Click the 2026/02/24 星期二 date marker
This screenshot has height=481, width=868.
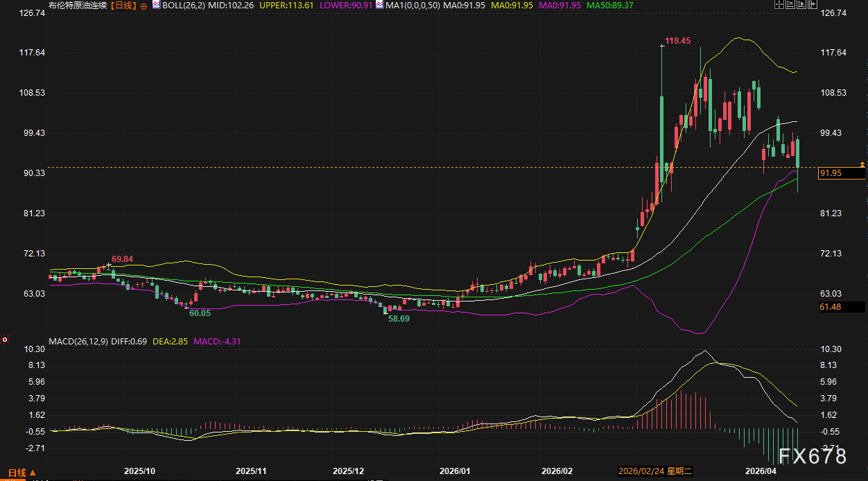655,471
